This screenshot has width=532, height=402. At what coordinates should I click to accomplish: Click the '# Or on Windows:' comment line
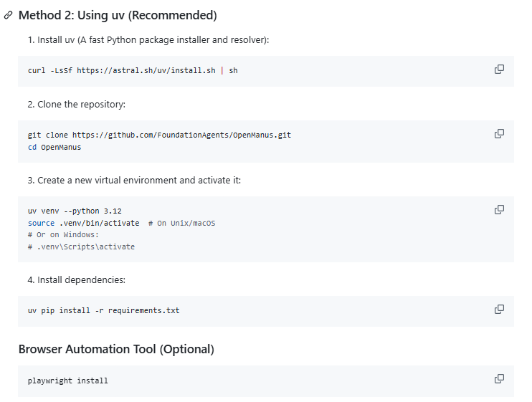tap(63, 234)
